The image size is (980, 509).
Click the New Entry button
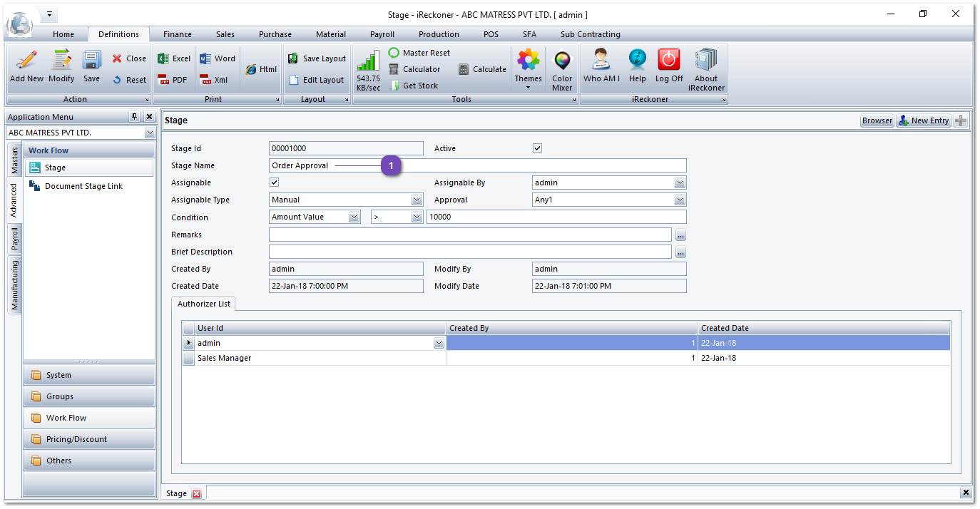pos(924,120)
